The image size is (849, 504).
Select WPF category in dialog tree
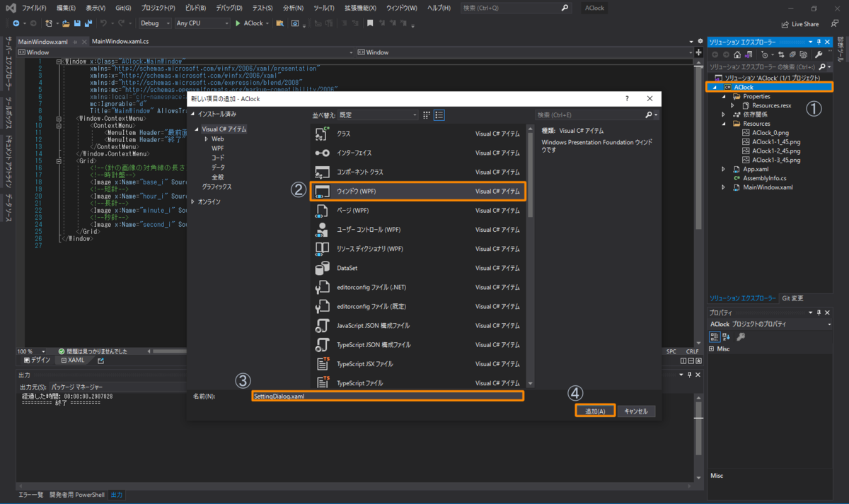coord(218,148)
